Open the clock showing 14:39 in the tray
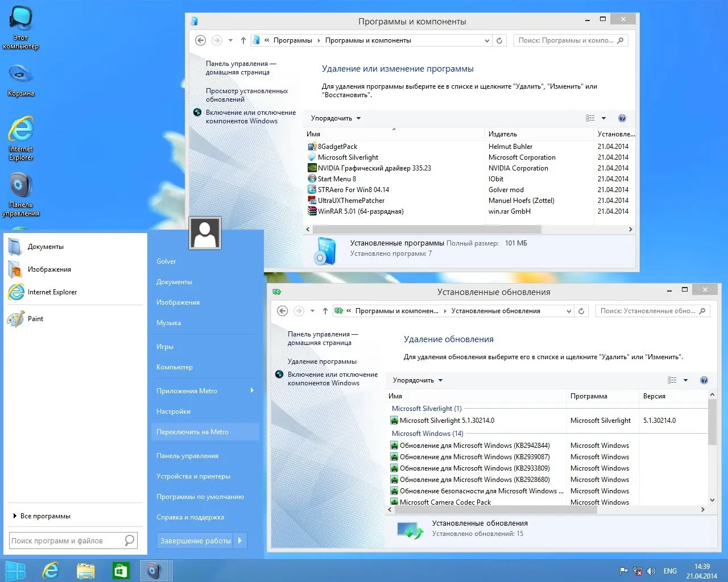This screenshot has height=582, width=728. click(702, 571)
